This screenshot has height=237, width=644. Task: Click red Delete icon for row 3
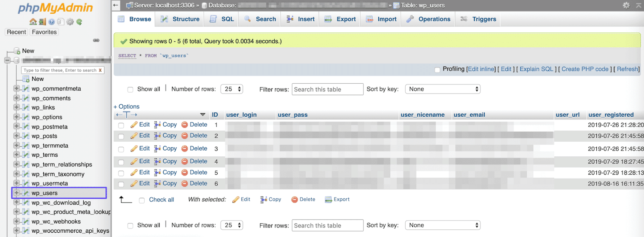(x=185, y=149)
